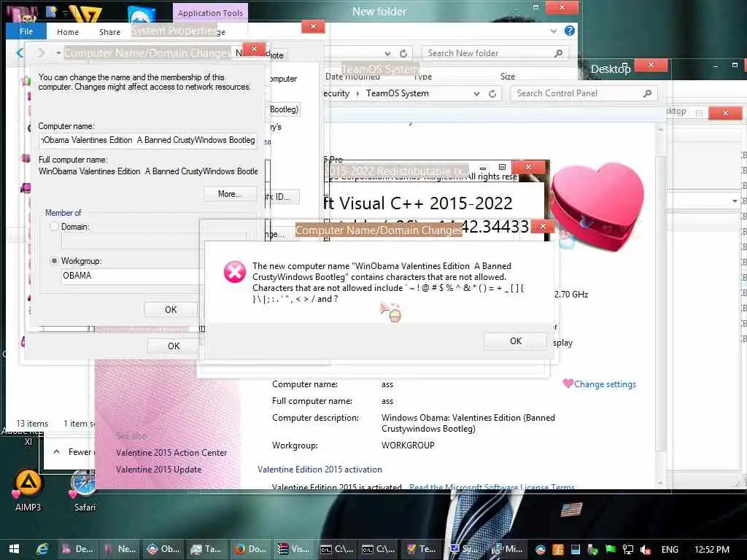747x560 pixels.
Task: Collapse details with the Fewer chevron
Action: (57, 452)
